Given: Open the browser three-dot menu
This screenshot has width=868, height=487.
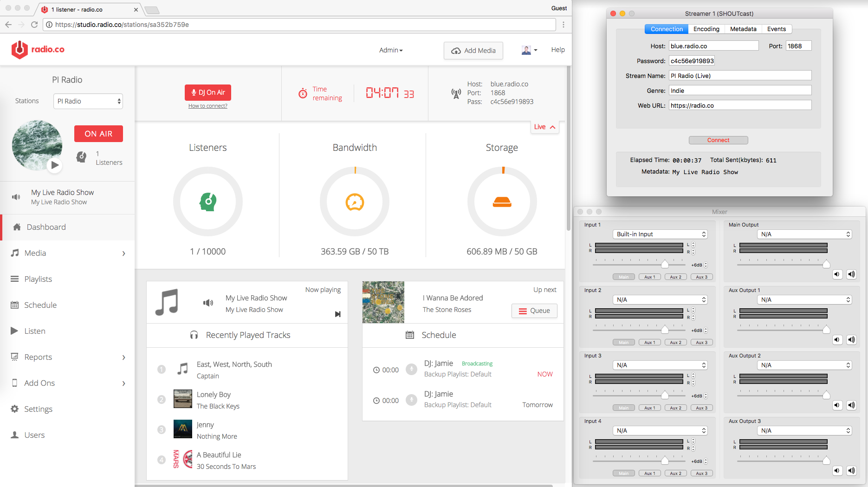Looking at the screenshot, I should [564, 25].
